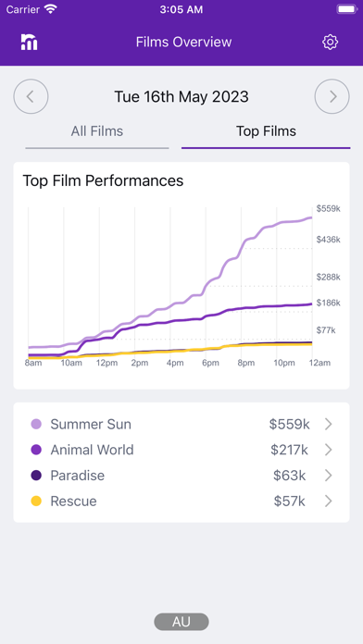Expand Rescue details chevron
The height and width of the screenshot is (644, 363).
coord(328,502)
